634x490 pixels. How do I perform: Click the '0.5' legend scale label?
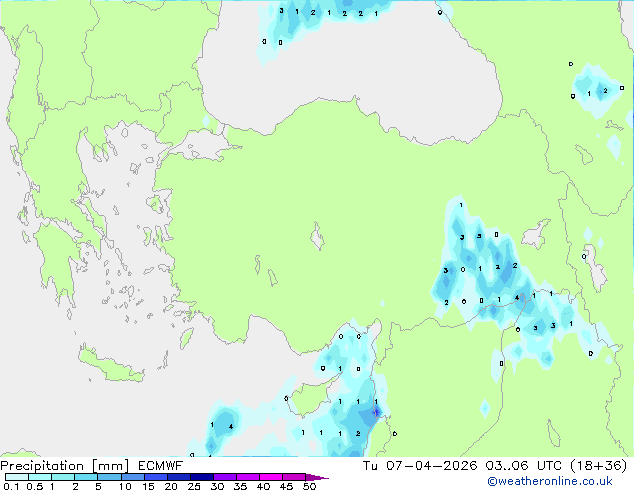34,486
